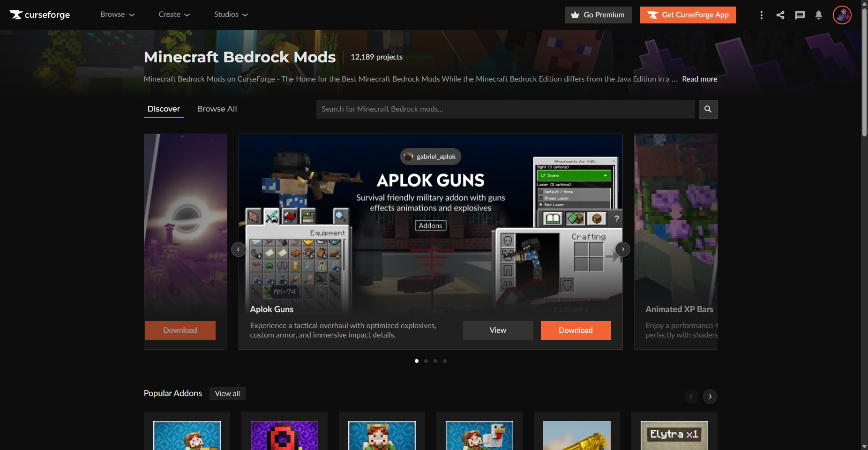
Task: Switch to the Browse All tab
Action: pyautogui.click(x=217, y=109)
